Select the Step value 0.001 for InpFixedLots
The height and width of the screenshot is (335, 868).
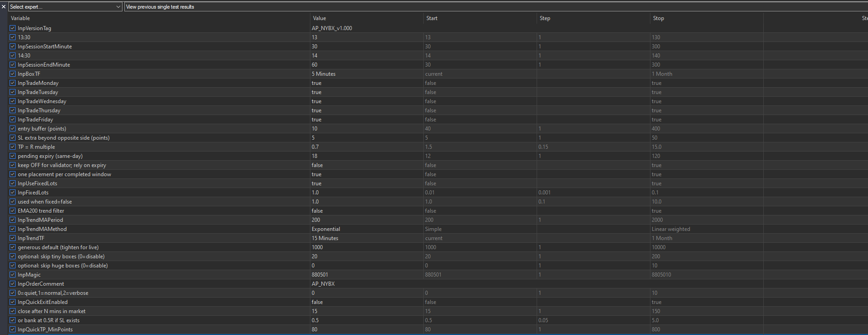(x=593, y=193)
